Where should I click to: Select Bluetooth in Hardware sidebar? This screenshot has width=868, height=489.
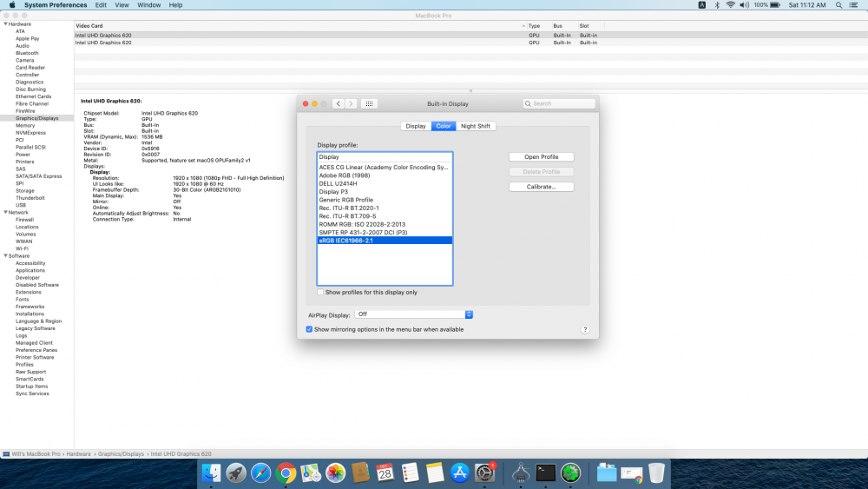click(27, 53)
